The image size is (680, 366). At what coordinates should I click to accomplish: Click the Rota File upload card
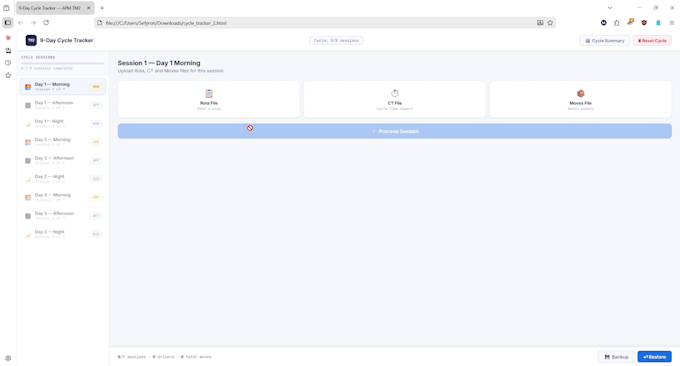pos(209,99)
